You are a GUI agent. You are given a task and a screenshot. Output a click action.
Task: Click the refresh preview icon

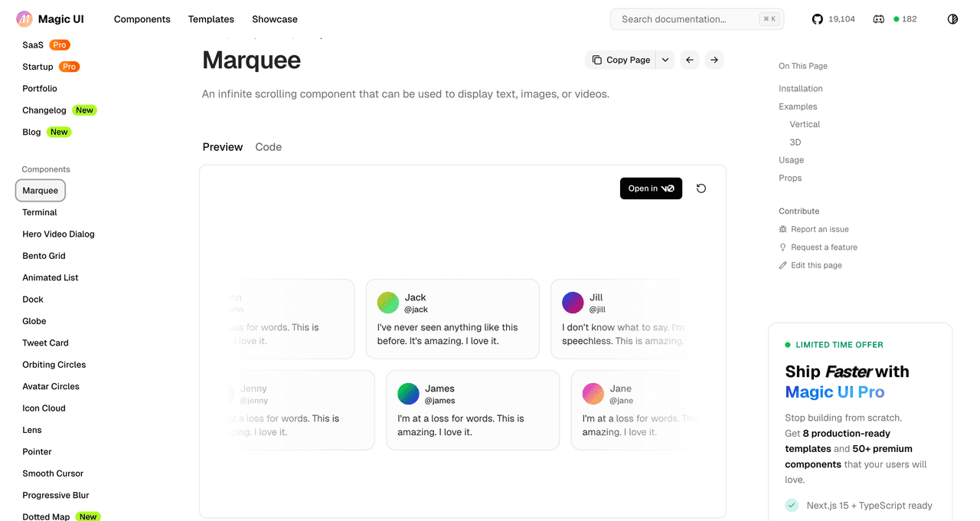[701, 188]
